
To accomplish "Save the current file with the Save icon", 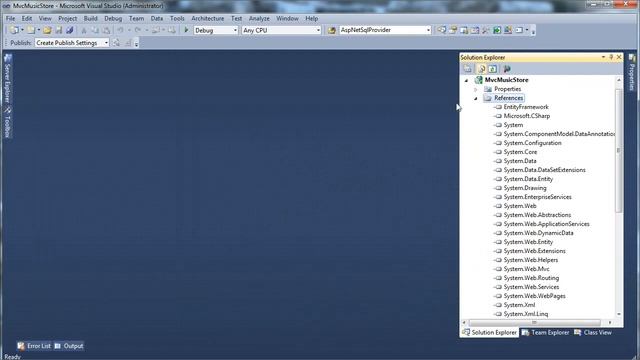I will [58, 30].
